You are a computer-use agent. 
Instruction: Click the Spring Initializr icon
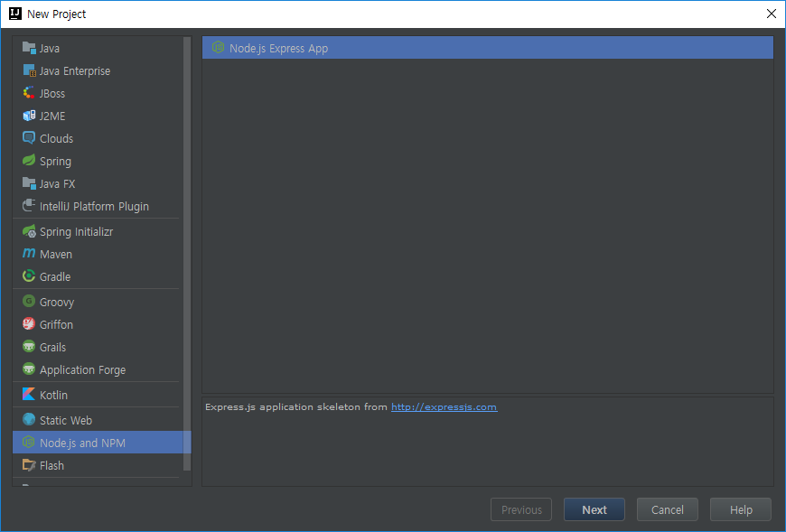(x=29, y=231)
